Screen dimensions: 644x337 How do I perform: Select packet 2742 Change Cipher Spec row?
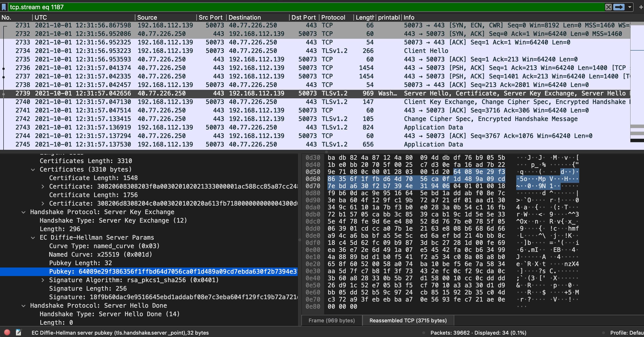[315, 119]
